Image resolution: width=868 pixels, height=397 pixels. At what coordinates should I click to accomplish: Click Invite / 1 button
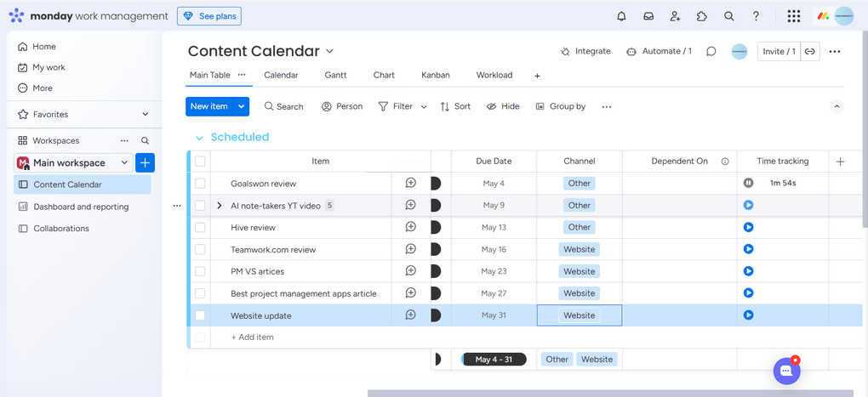779,51
